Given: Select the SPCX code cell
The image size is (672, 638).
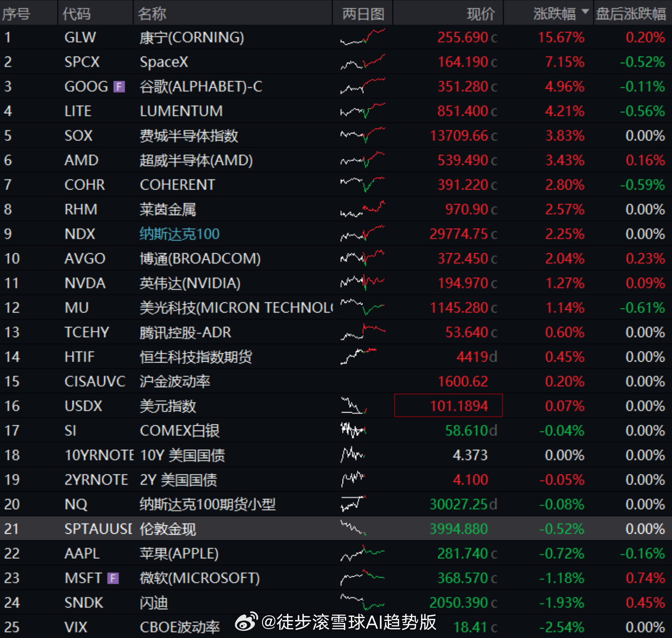Looking at the screenshot, I should pos(82,62).
